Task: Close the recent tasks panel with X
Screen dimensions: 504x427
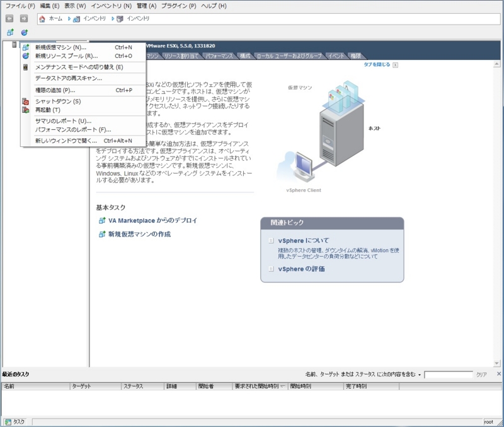Action: point(499,374)
